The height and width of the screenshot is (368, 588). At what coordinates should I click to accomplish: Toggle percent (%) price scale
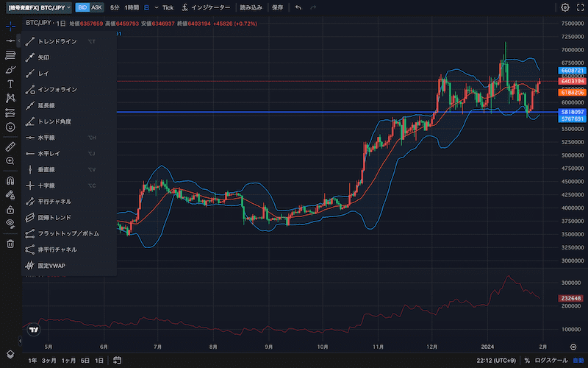point(527,361)
